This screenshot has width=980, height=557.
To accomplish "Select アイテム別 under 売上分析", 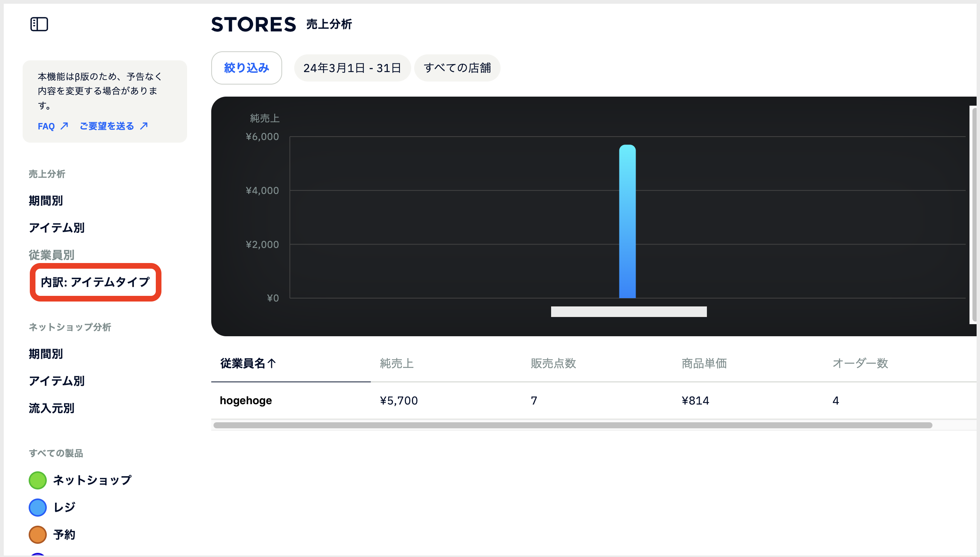I will click(x=57, y=228).
